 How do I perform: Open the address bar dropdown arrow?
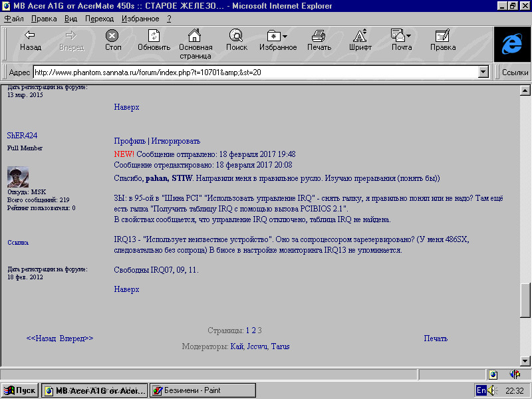[x=483, y=72]
